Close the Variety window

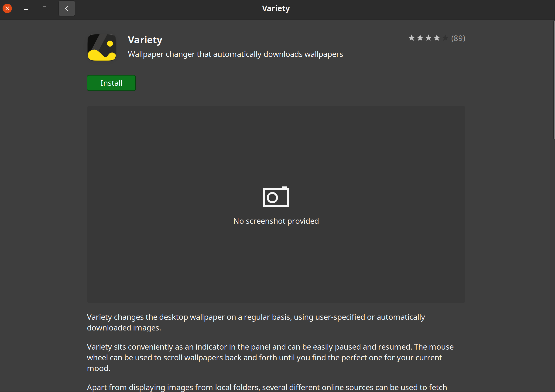coord(7,8)
